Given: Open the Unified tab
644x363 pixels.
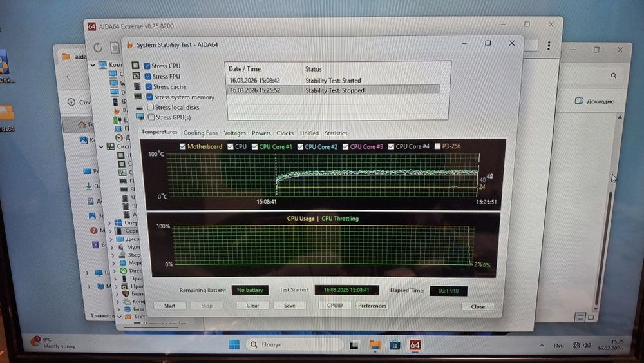Looking at the screenshot, I should pos(309,133).
